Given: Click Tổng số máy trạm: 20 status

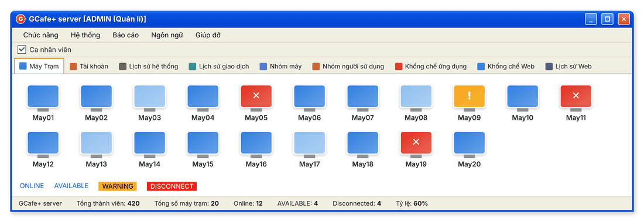Looking at the screenshot, I should pyautogui.click(x=186, y=203).
